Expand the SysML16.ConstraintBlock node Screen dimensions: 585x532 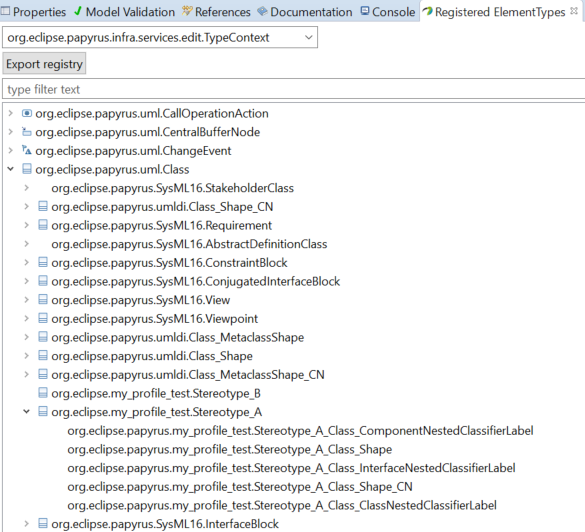point(26,262)
